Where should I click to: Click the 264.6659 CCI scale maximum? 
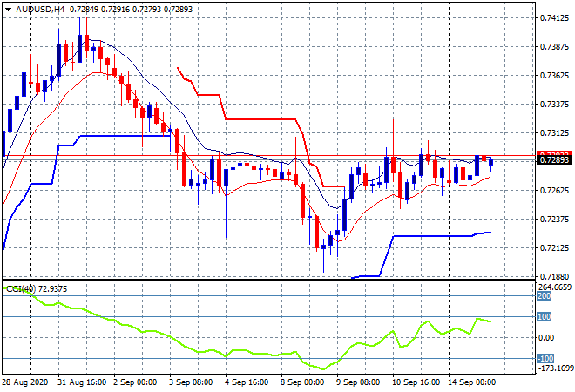click(x=555, y=287)
